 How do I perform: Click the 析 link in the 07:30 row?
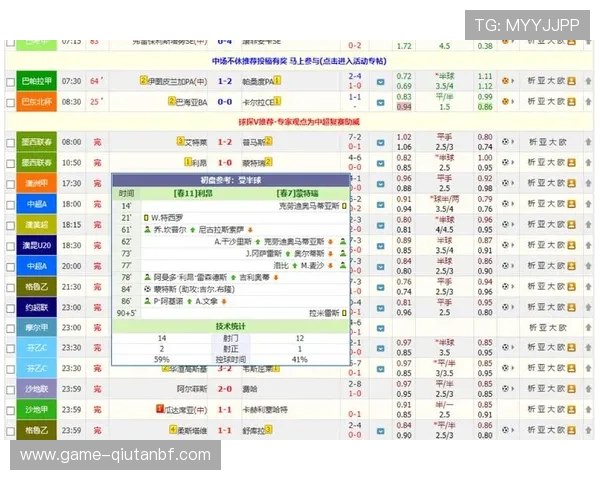532,81
